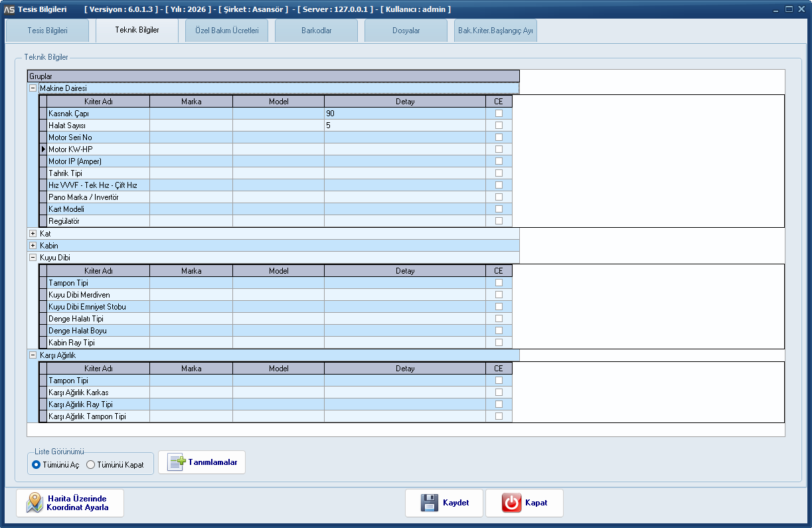812x528 pixels.
Task: Click the floppy disk Kaydet icon
Action: click(429, 503)
